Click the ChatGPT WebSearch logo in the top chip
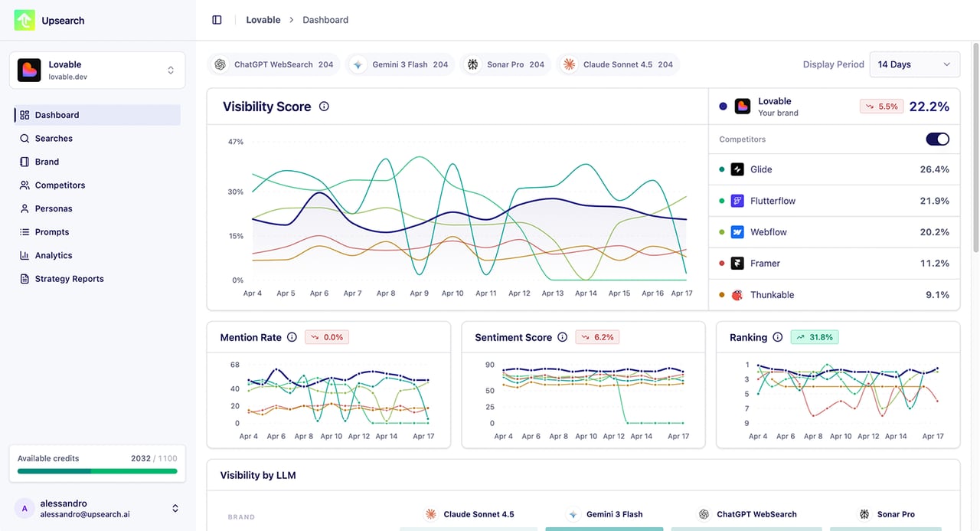 pyautogui.click(x=220, y=64)
